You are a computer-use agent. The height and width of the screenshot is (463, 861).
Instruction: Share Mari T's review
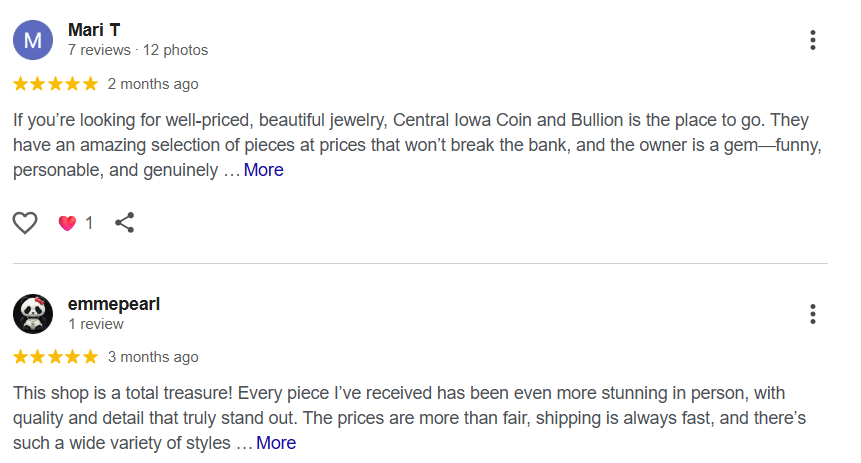coord(125,223)
